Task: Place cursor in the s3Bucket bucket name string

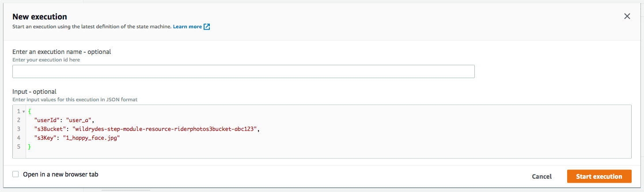Action: click(x=165, y=129)
